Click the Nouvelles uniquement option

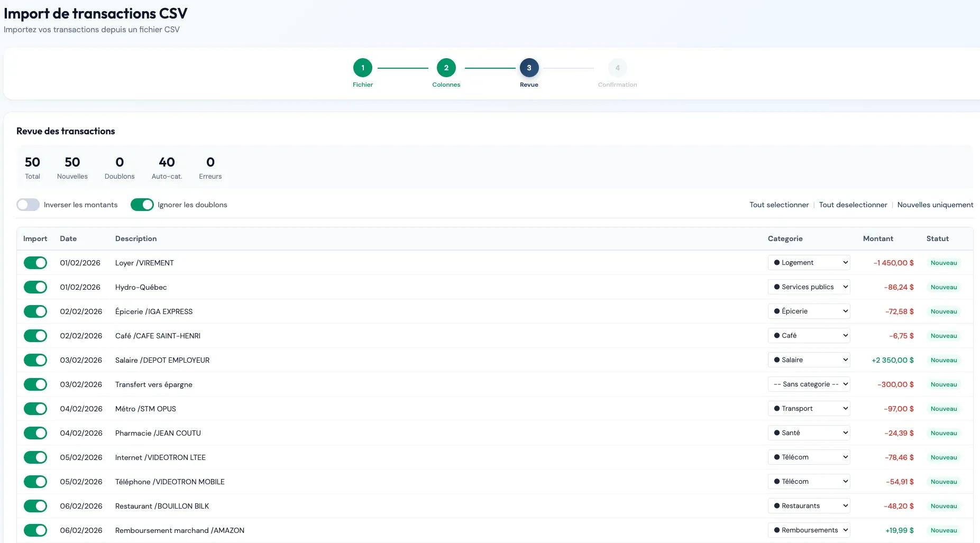(936, 205)
